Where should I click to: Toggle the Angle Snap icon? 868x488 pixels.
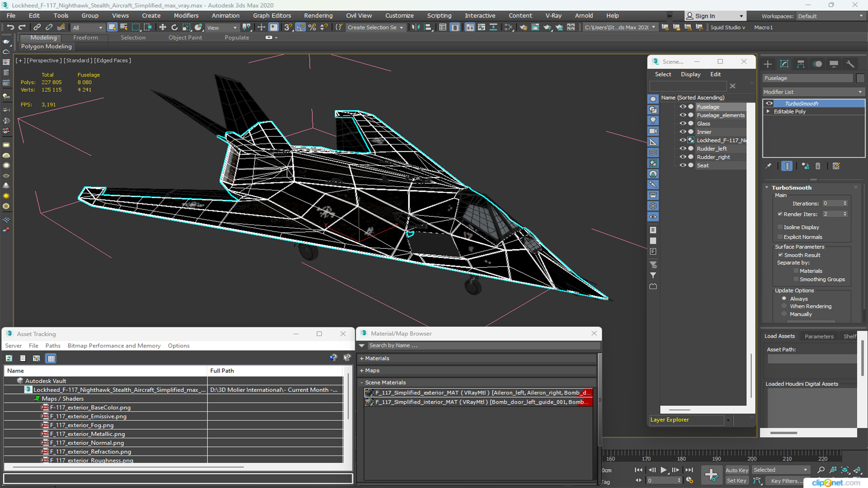[x=300, y=28]
